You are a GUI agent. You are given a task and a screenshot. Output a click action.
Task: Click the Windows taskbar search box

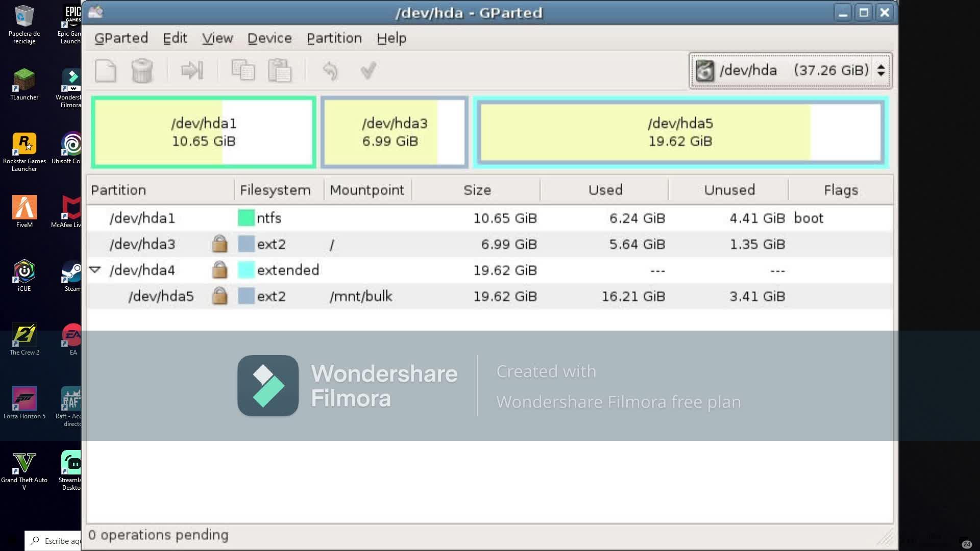pos(54,541)
